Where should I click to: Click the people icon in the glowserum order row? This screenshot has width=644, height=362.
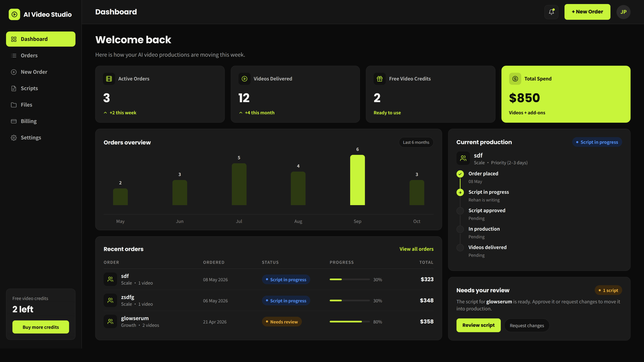point(110,321)
